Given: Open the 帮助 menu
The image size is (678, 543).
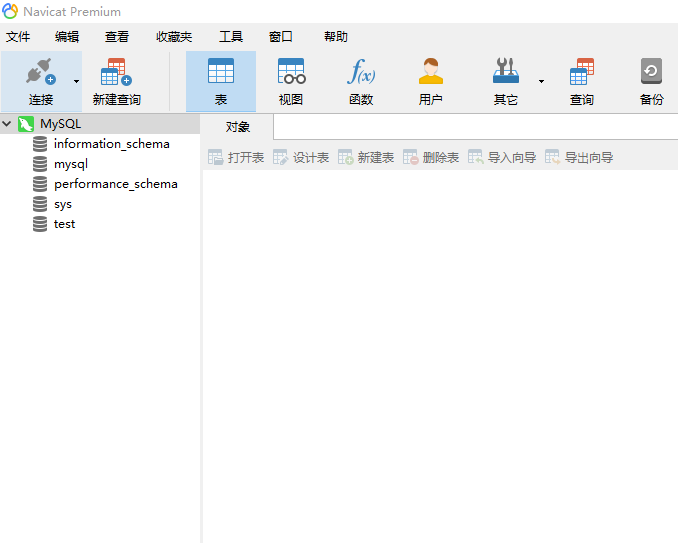Looking at the screenshot, I should (x=336, y=37).
